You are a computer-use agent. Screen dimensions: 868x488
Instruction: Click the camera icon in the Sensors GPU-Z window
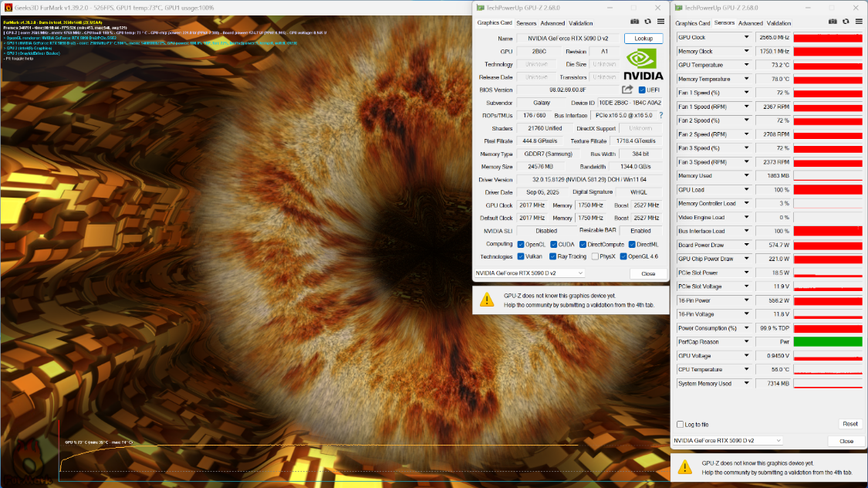[833, 22]
